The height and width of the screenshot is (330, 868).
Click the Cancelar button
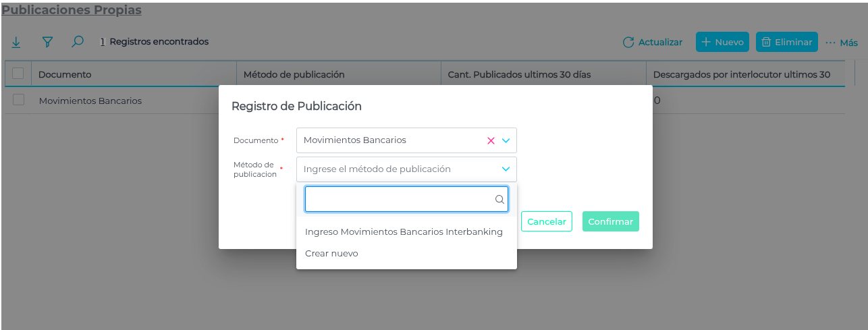(x=547, y=221)
